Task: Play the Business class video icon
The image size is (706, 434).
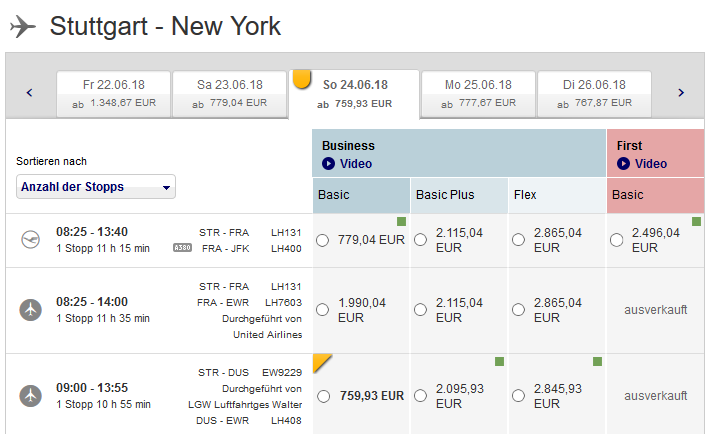Action: point(328,163)
